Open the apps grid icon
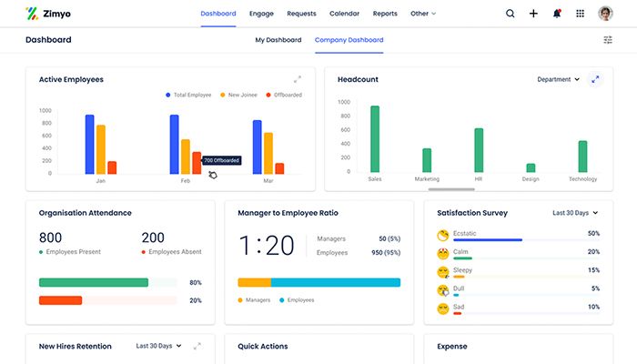The height and width of the screenshot is (364, 637). click(581, 14)
